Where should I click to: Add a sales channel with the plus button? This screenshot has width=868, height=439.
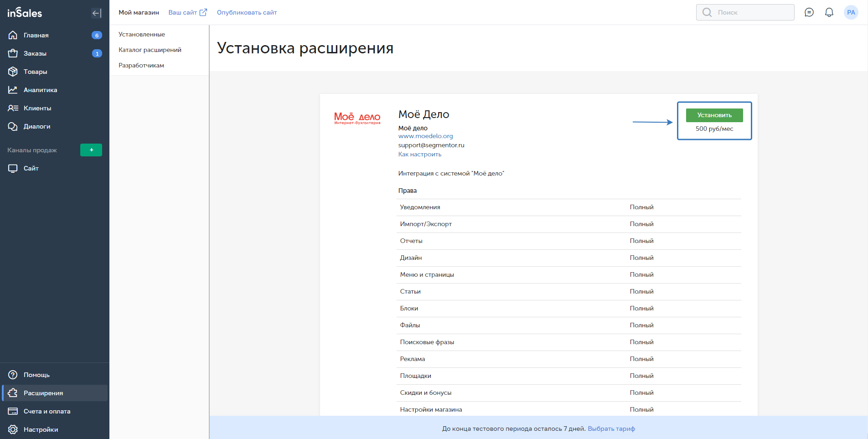(91, 150)
